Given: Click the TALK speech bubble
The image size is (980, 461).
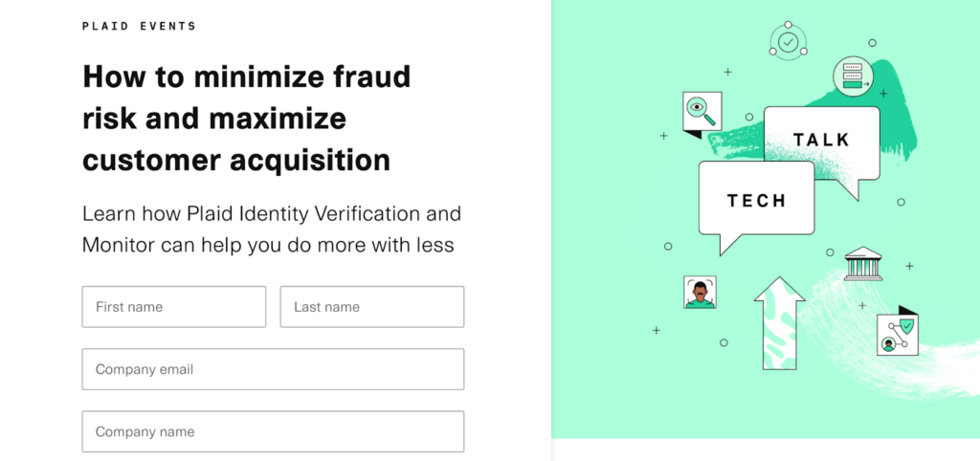Looking at the screenshot, I should pyautogui.click(x=821, y=141).
